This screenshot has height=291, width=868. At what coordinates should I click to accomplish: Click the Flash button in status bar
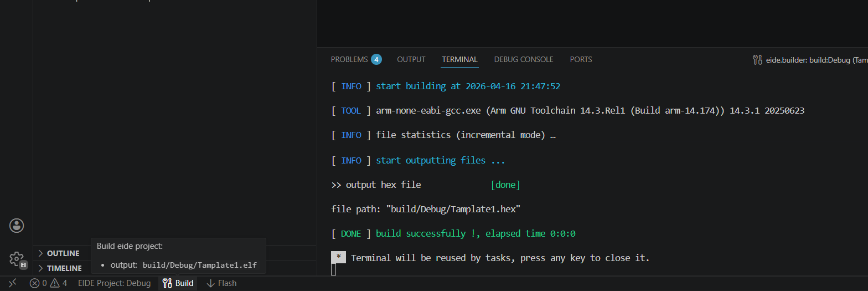pyautogui.click(x=221, y=283)
